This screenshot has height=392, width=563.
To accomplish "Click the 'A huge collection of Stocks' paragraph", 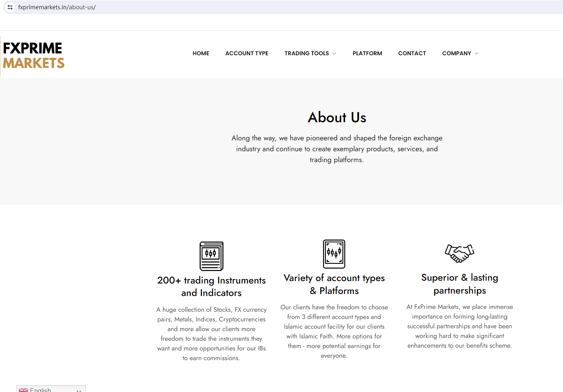I will [211, 334].
